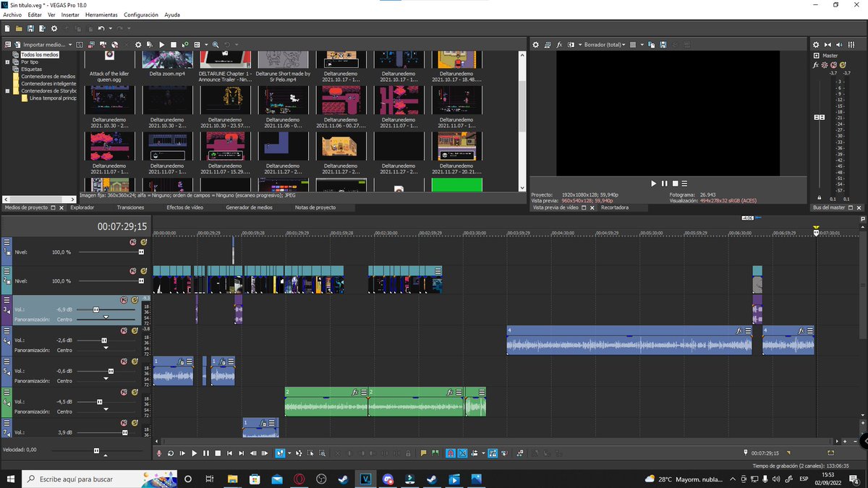Viewport: 868px width, 488px height.
Task: Stop media preview in Project Media toolbar
Action: 174,45
